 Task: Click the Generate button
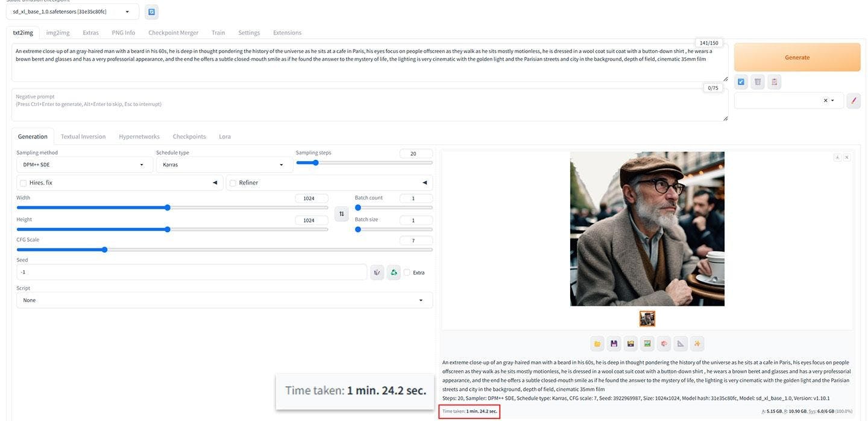797,57
